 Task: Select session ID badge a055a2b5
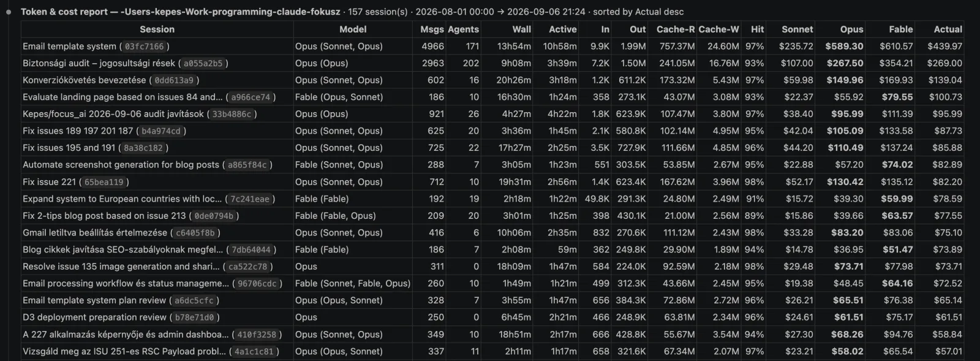[x=203, y=63]
